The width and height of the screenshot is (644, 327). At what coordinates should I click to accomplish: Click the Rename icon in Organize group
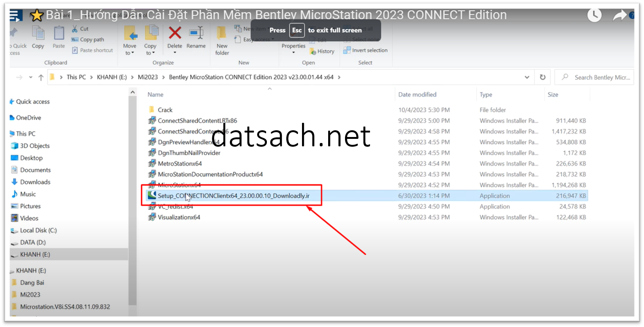coord(196,34)
